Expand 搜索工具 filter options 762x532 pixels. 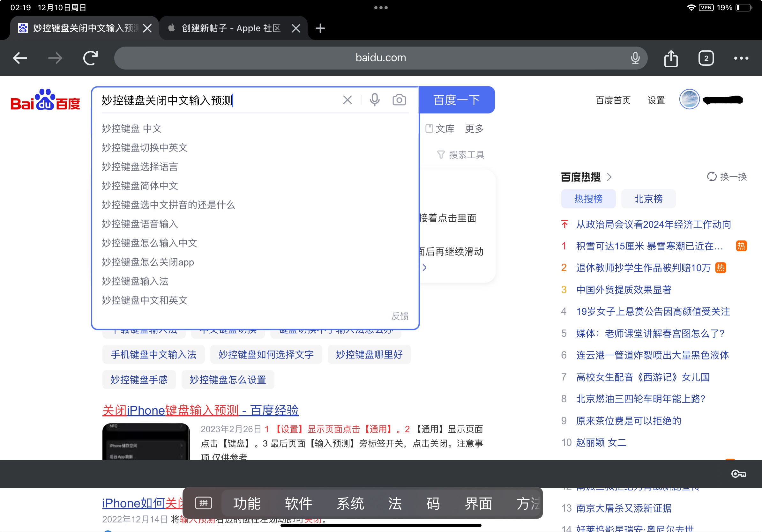(x=461, y=155)
